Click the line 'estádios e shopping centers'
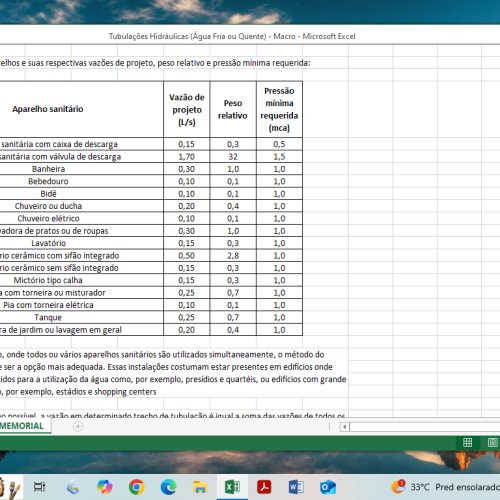Viewport: 500px width, 500px height. point(78,392)
